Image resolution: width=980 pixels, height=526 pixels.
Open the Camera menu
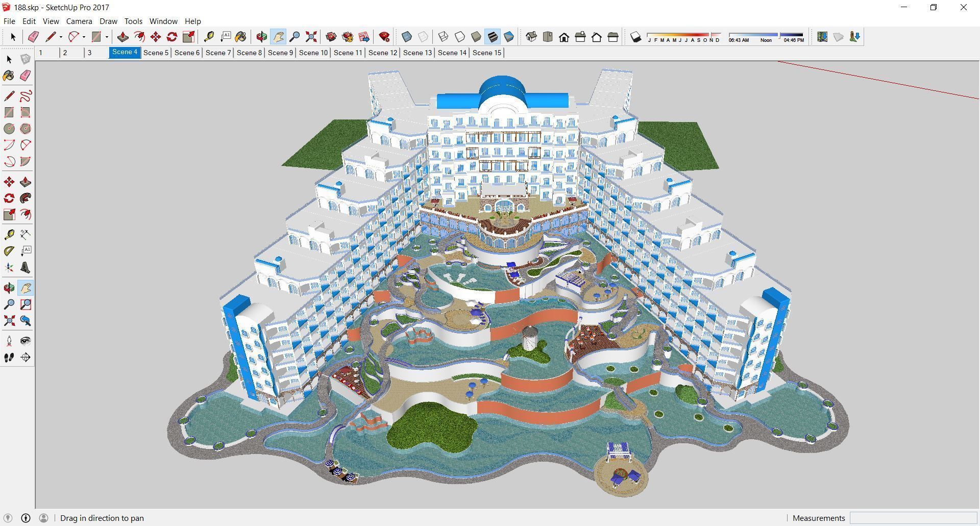[79, 21]
